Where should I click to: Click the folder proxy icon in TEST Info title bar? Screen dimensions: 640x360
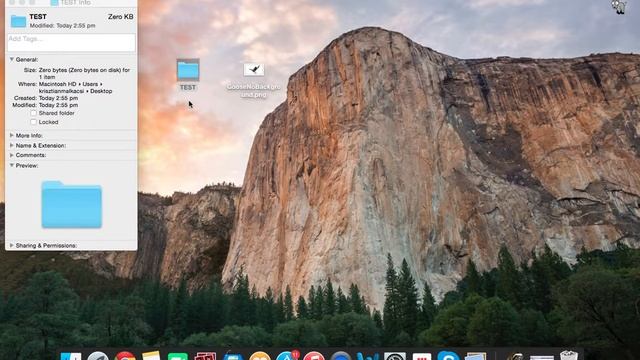(x=54, y=3)
